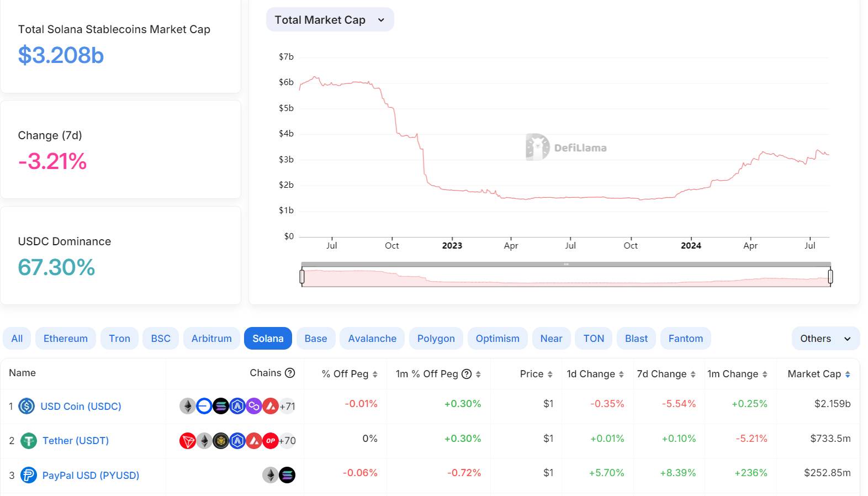
Task: Open the Avalanche chain tab
Action: click(372, 339)
